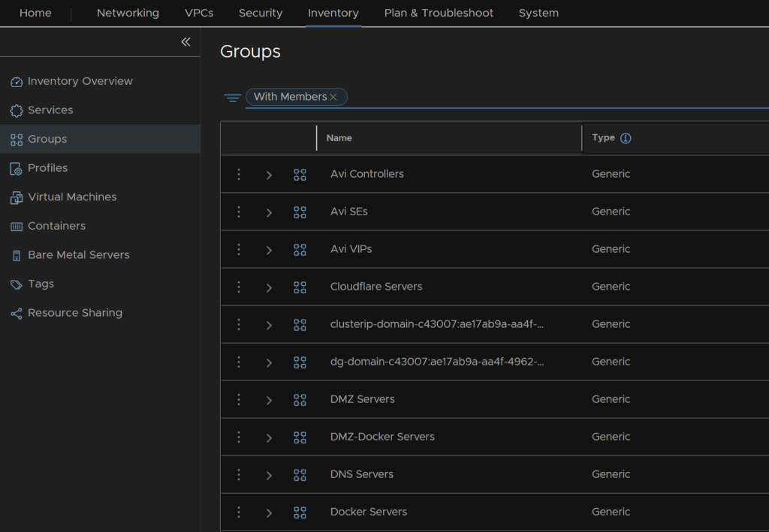Expand the Avi VIPs group row
The image size is (769, 532).
269,250
